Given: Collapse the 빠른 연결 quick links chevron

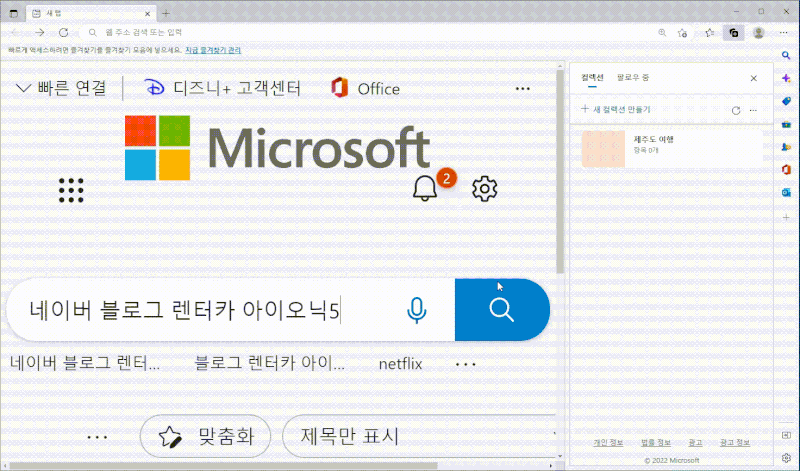Looking at the screenshot, I should 23,88.
